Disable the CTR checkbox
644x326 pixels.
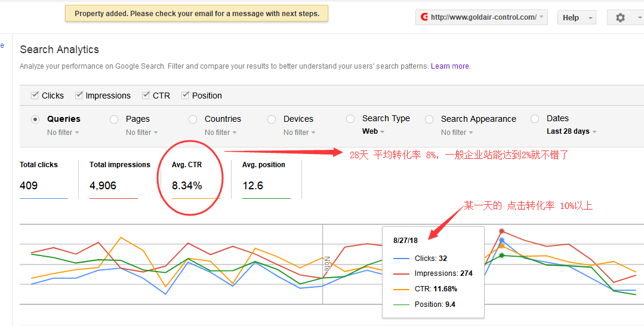pyautogui.click(x=146, y=96)
